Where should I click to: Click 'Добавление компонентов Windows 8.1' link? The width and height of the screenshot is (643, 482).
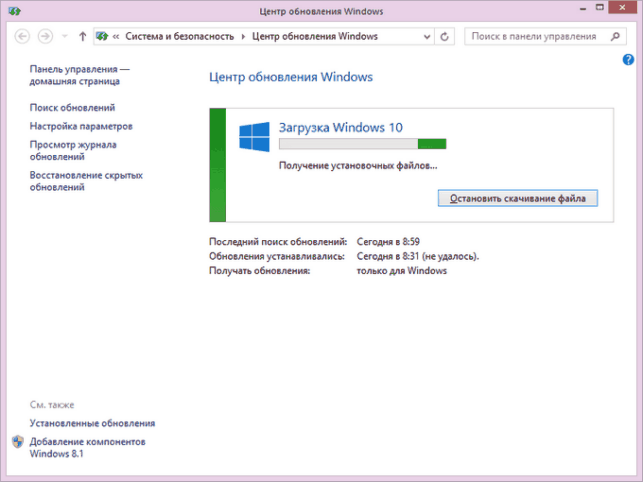(x=87, y=448)
